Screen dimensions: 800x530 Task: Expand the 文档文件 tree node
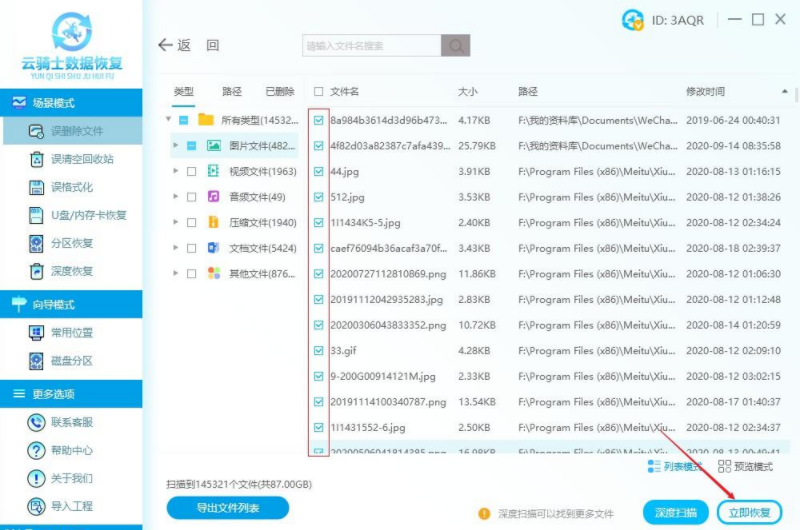coord(176,247)
